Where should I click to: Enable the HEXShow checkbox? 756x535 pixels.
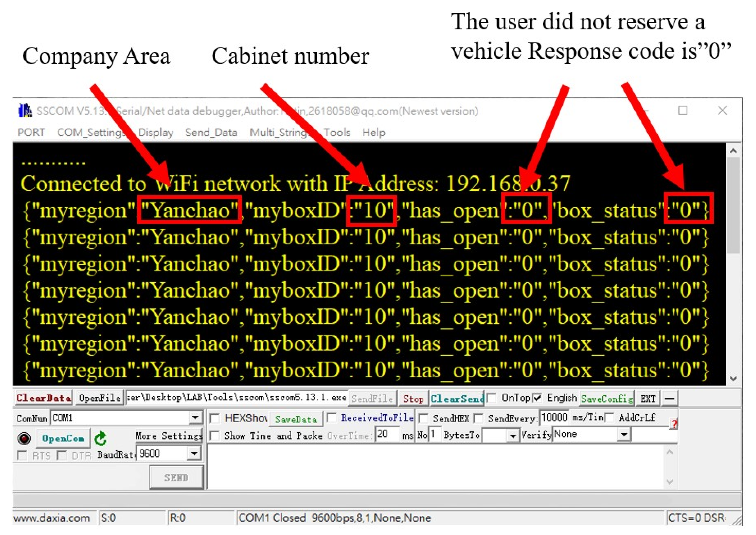pos(215,418)
